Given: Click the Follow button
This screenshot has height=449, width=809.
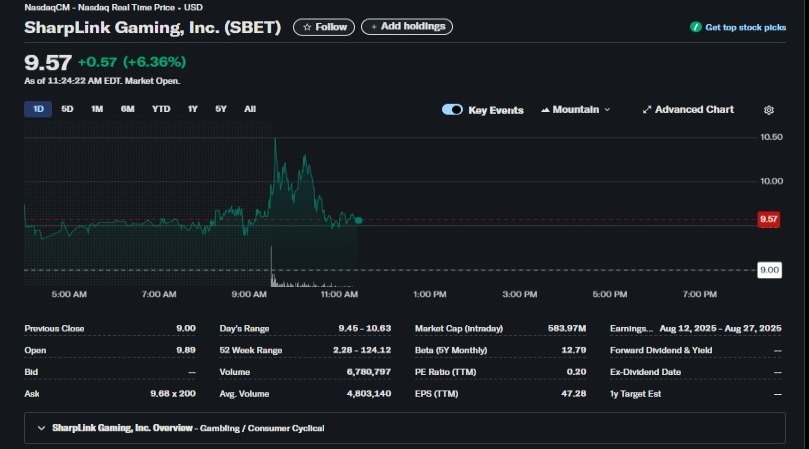Looking at the screenshot, I should pyautogui.click(x=324, y=27).
